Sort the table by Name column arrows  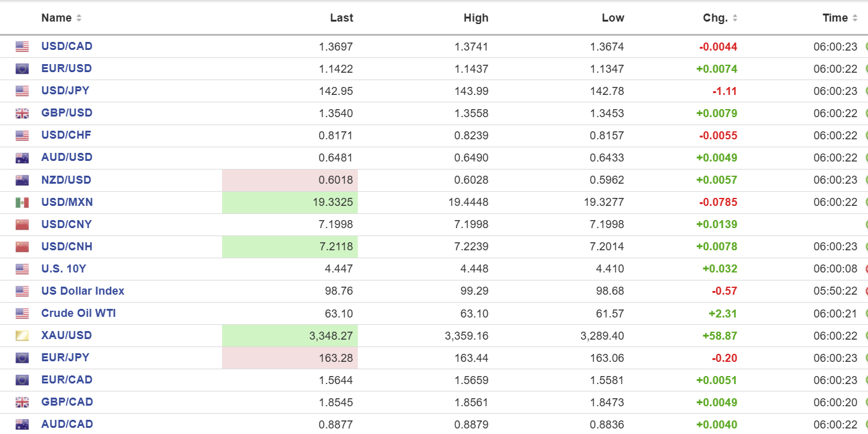(x=79, y=18)
